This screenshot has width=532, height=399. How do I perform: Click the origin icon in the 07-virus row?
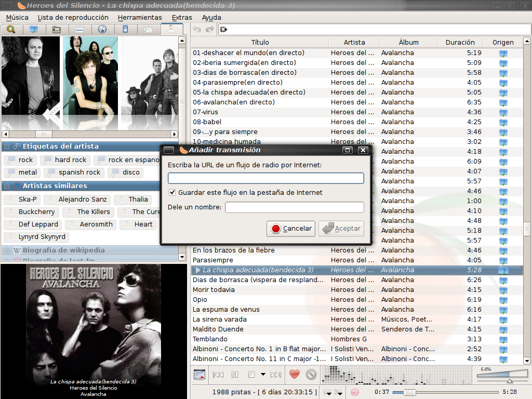[x=503, y=112]
